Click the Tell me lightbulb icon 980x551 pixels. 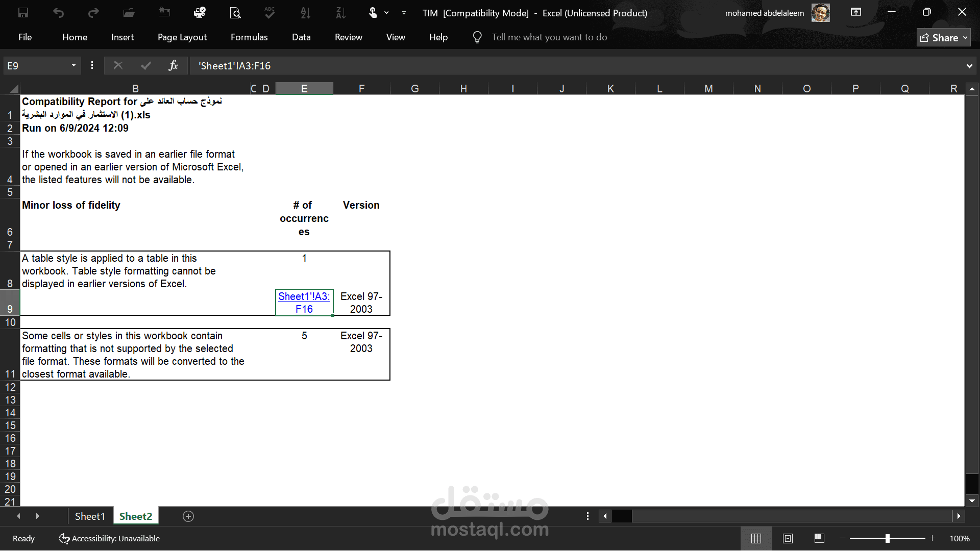477,37
